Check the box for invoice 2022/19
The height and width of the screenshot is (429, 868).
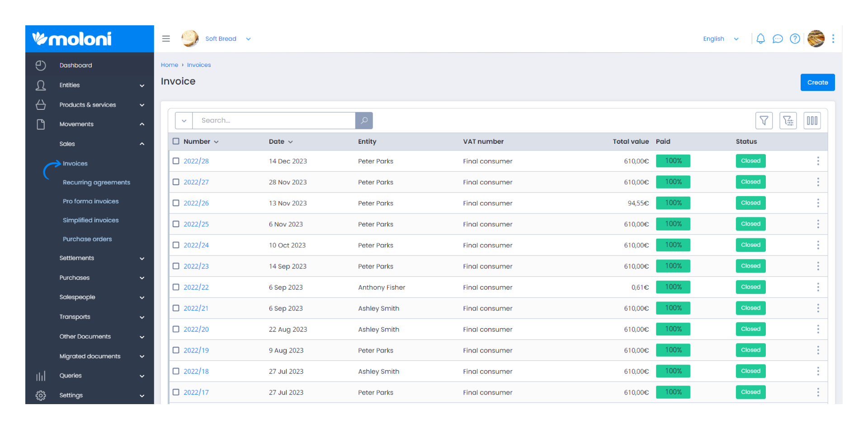(176, 350)
